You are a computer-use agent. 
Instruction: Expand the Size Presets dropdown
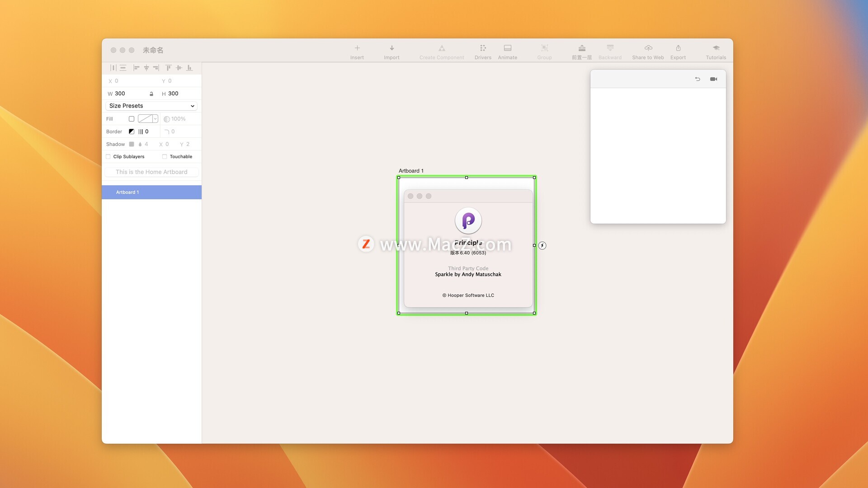pos(151,106)
